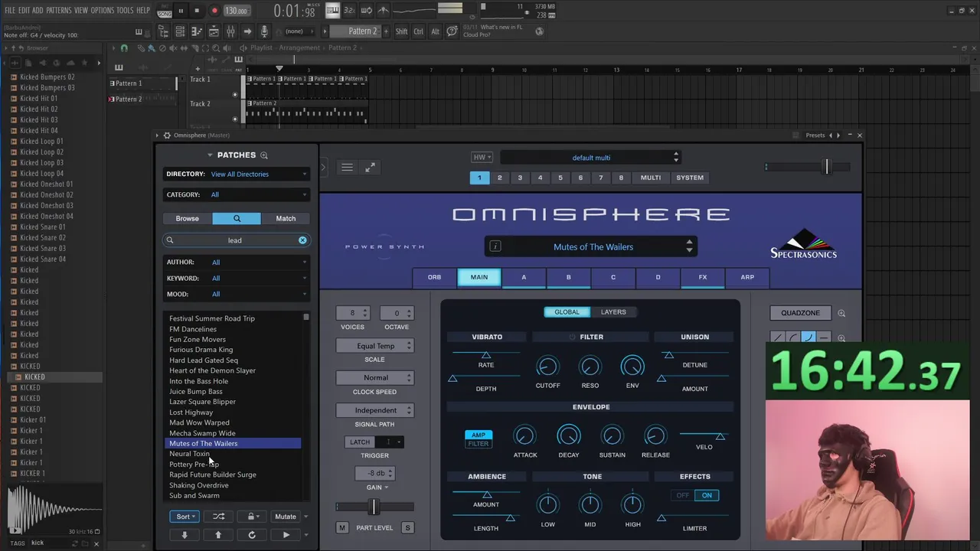This screenshot has width=980, height=551.
Task: Open the PATTERNS menu
Action: coord(59,11)
